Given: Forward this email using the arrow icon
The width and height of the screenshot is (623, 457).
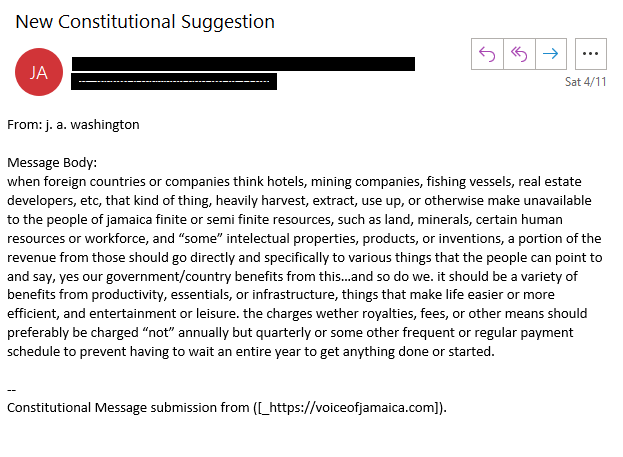Looking at the screenshot, I should click(551, 54).
